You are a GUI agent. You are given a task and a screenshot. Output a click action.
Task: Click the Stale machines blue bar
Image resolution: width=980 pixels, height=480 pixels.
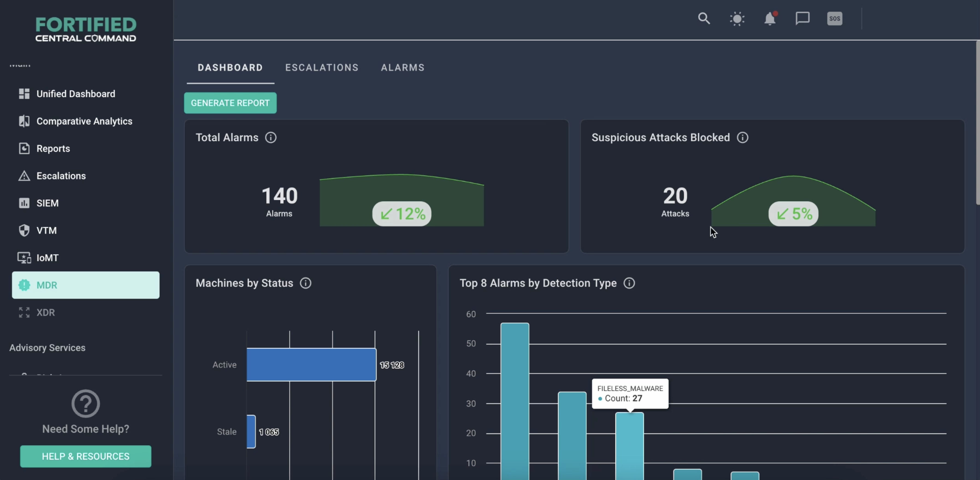(251, 432)
